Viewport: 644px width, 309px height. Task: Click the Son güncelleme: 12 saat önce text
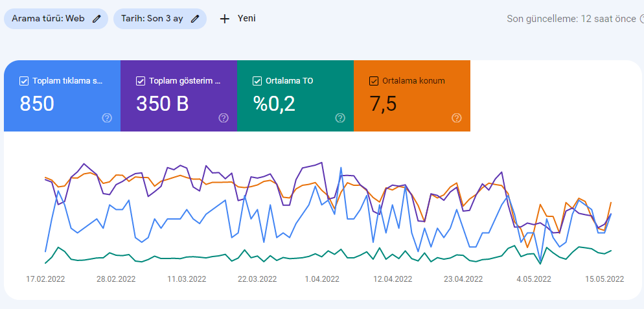(571, 19)
